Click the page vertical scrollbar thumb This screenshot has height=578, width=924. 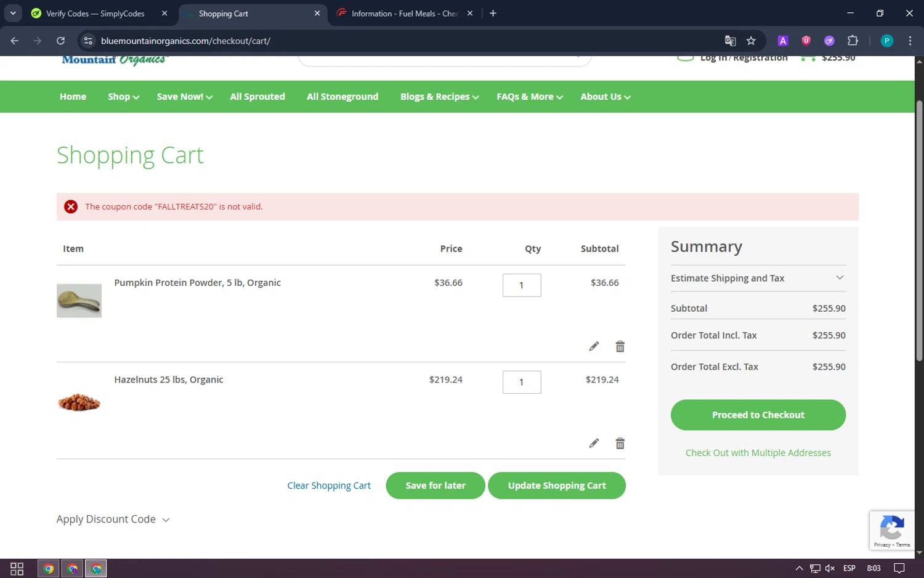919,231
